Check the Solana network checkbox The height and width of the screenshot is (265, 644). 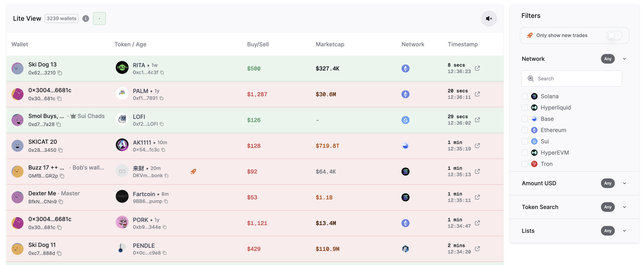point(524,96)
